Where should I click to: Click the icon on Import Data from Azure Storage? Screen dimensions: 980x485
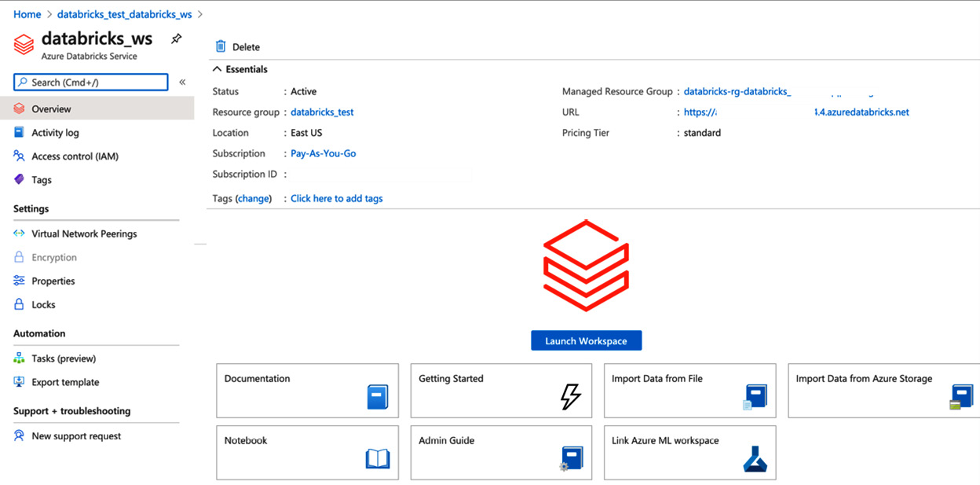point(961,397)
